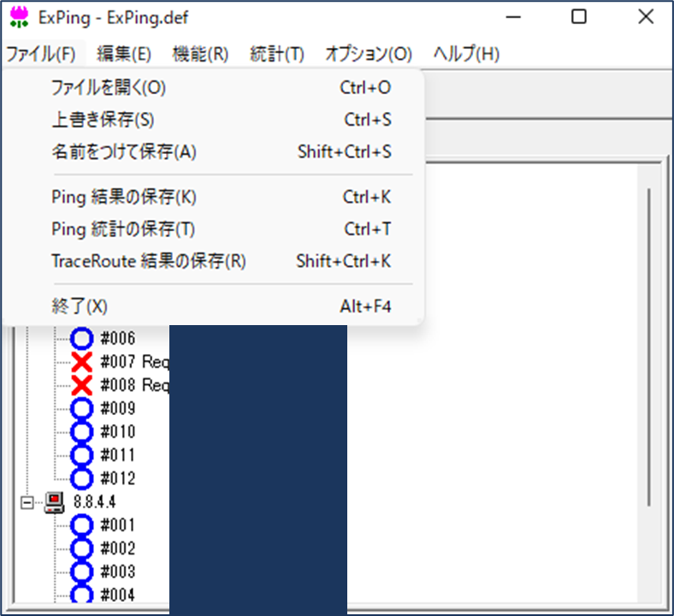This screenshot has width=674, height=616.
Task: Select the #011 result row text
Action: [x=118, y=455]
